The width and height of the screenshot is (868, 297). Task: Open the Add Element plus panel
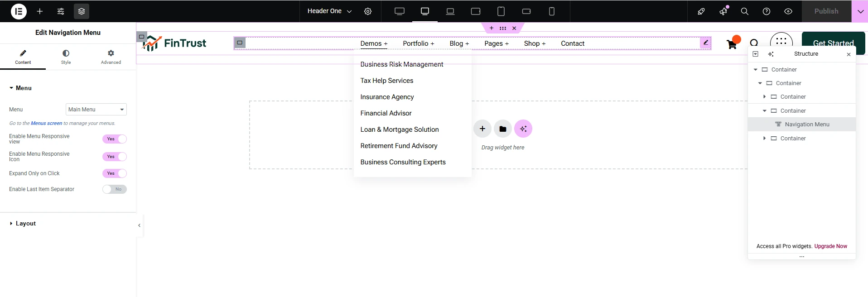pyautogui.click(x=40, y=11)
